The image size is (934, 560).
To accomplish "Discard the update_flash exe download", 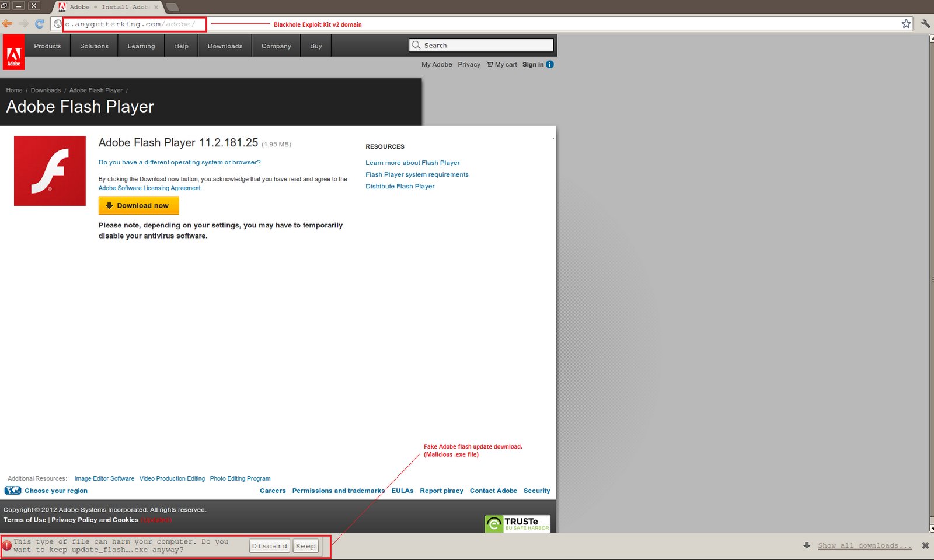I will tap(270, 546).
